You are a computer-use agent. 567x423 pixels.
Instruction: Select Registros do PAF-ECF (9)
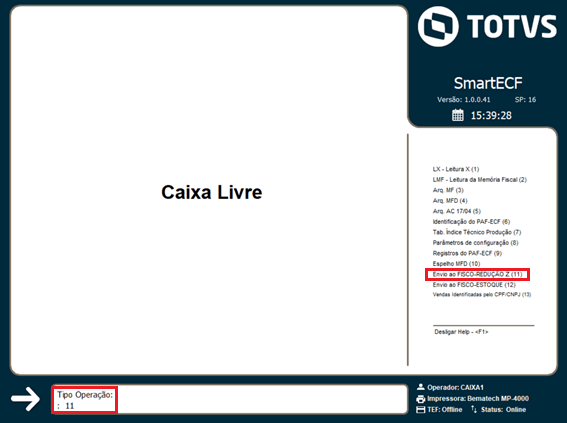click(x=467, y=253)
